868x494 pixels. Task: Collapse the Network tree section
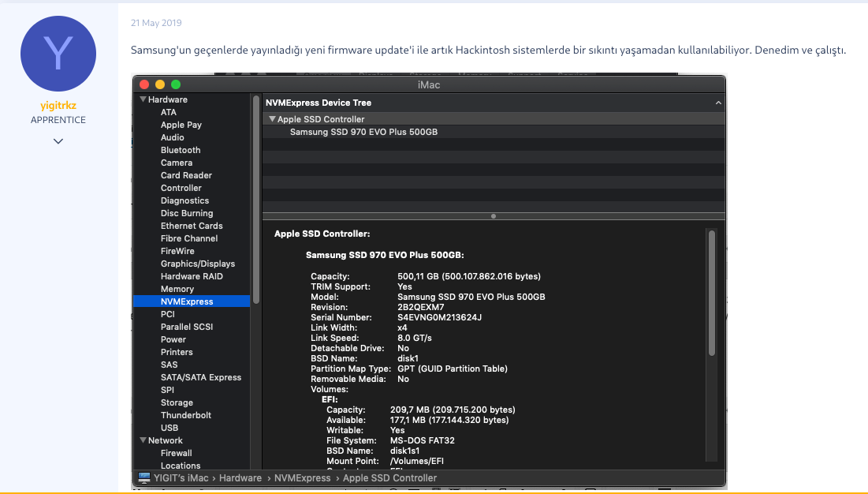point(143,441)
